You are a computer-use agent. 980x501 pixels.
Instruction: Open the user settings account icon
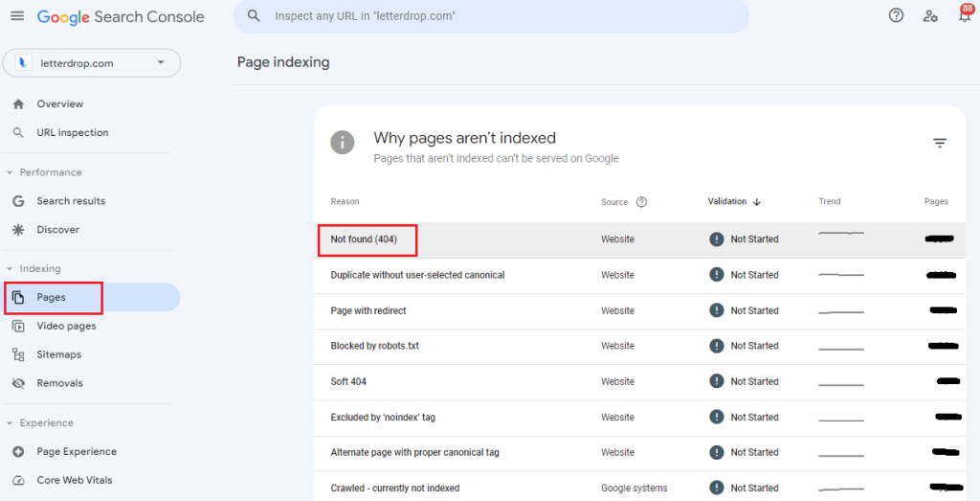click(929, 15)
